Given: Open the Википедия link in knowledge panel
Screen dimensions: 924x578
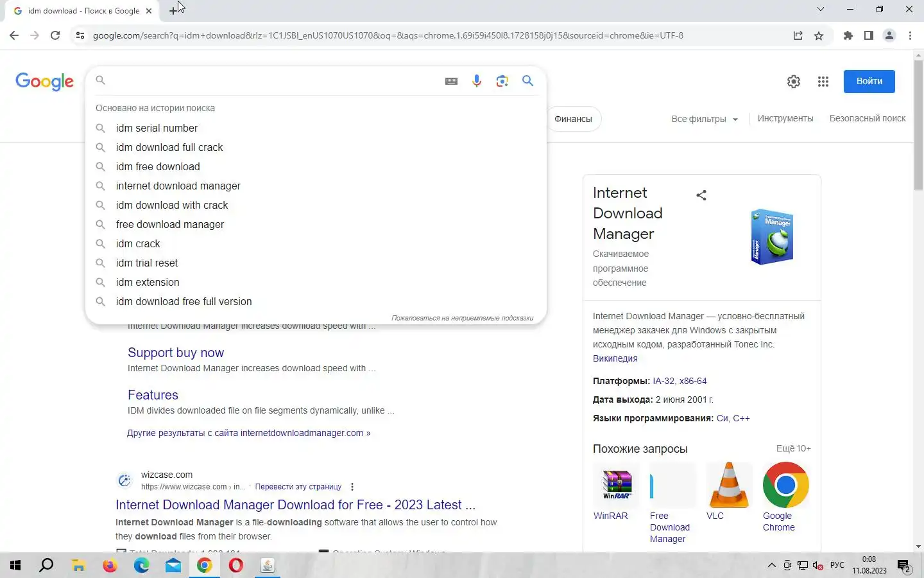Looking at the screenshot, I should click(x=615, y=358).
